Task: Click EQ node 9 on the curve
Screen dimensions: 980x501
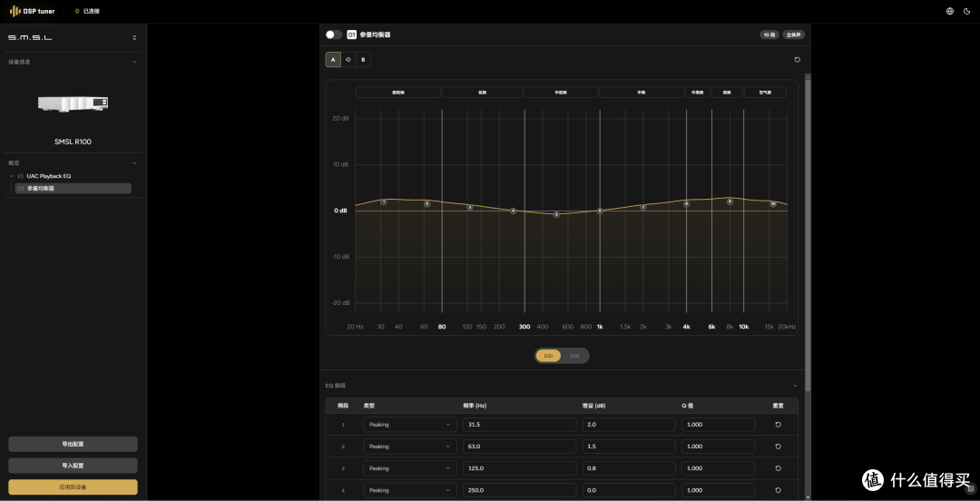Action: [730, 201]
